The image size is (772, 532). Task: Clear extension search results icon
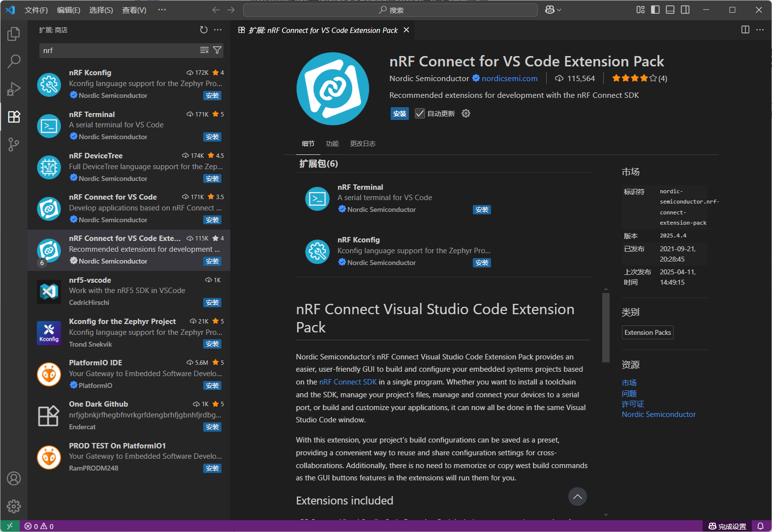pos(204,50)
